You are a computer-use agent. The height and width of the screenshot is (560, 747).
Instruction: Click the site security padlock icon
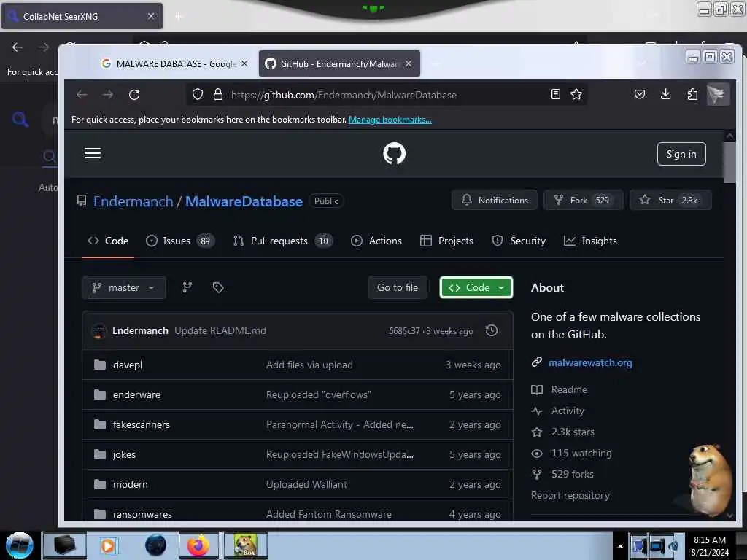pos(218,95)
